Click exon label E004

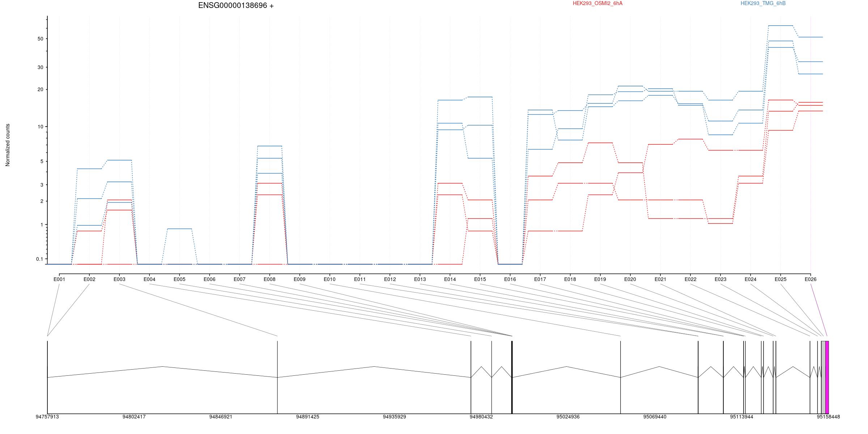149,279
